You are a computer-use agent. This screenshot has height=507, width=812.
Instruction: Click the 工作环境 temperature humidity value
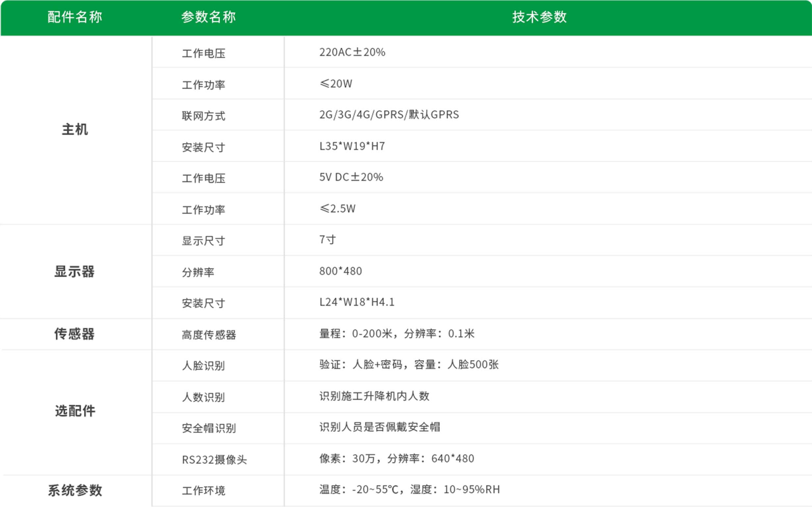409,490
